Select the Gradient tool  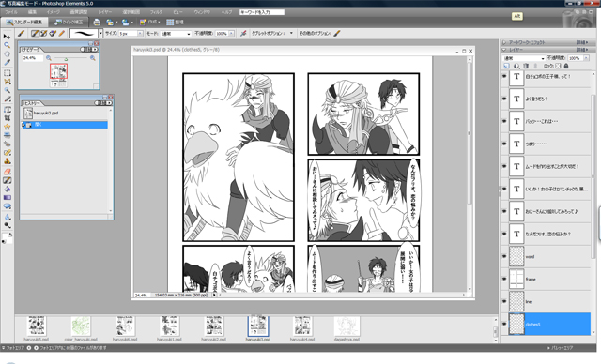click(7, 198)
